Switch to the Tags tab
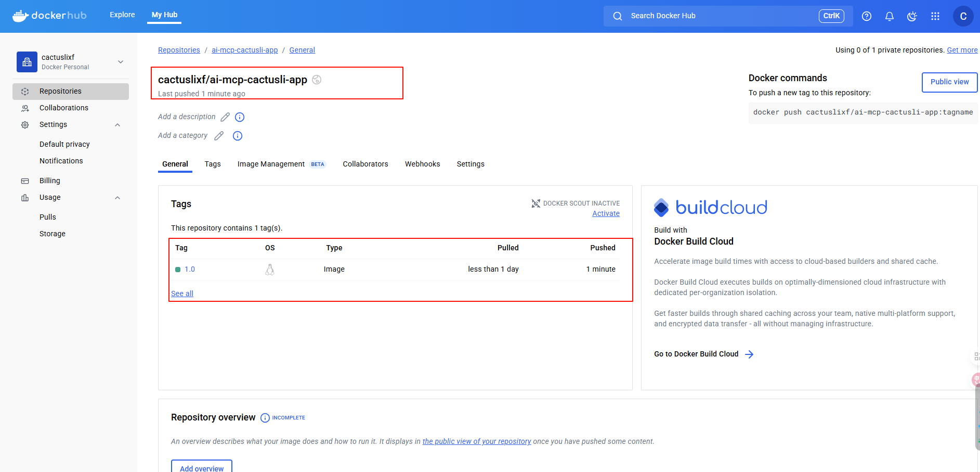Image resolution: width=980 pixels, height=472 pixels. point(213,164)
